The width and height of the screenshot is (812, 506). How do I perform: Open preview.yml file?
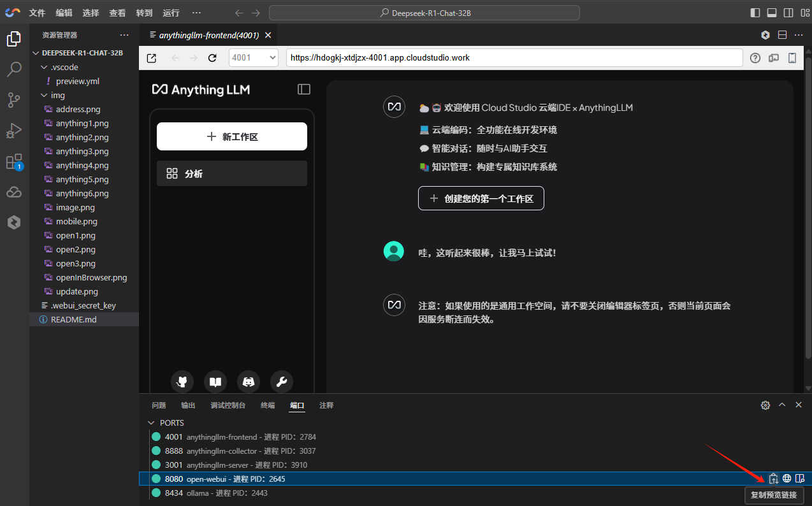pyautogui.click(x=84, y=81)
